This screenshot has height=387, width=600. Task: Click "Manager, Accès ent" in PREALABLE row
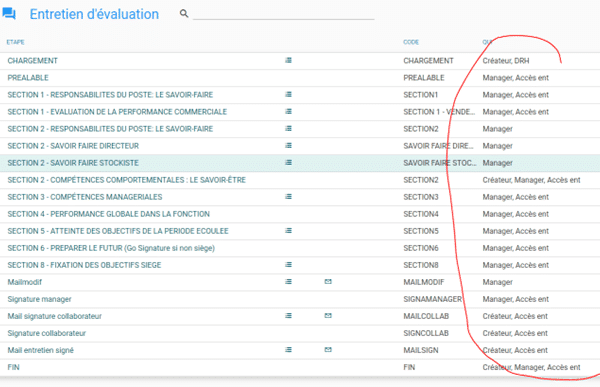coord(515,78)
